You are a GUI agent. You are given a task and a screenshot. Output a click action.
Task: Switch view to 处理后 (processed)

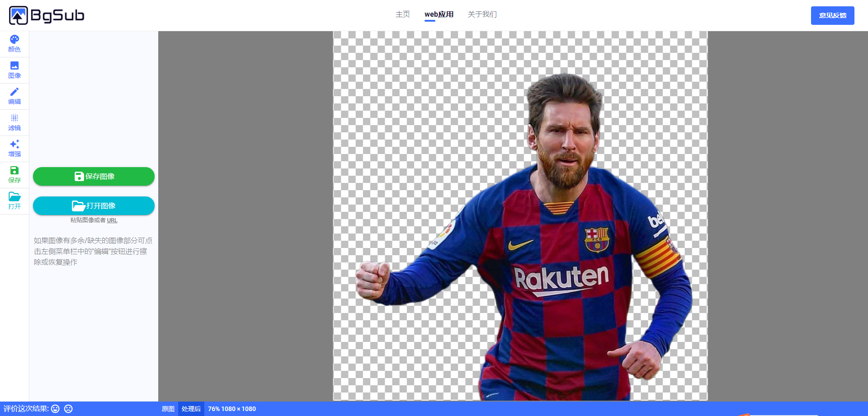191,409
